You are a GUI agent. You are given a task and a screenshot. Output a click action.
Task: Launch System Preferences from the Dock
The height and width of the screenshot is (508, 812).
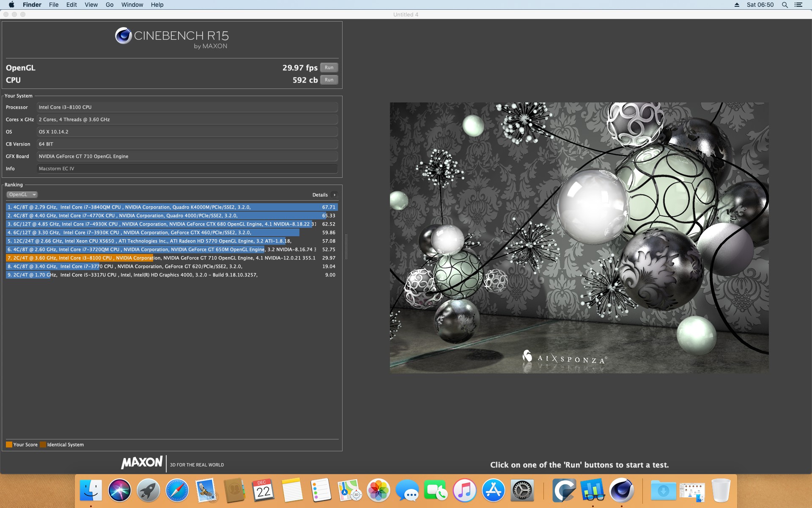point(522,490)
